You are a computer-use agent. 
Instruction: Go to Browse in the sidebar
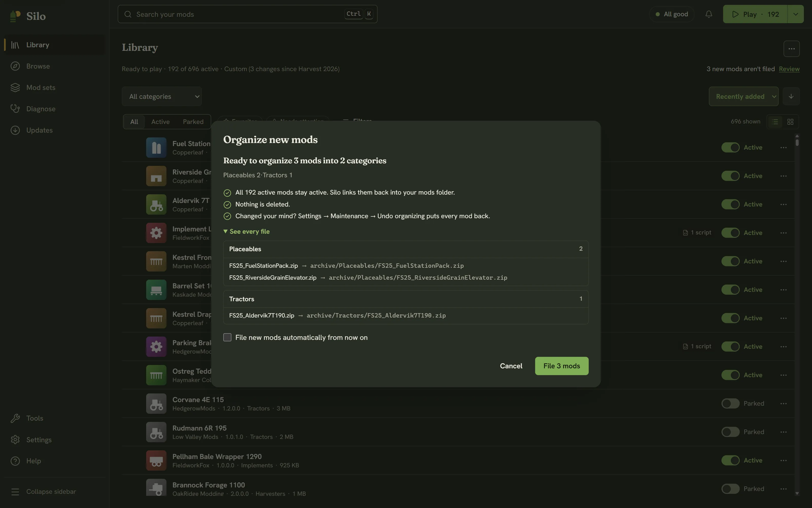(x=54, y=66)
